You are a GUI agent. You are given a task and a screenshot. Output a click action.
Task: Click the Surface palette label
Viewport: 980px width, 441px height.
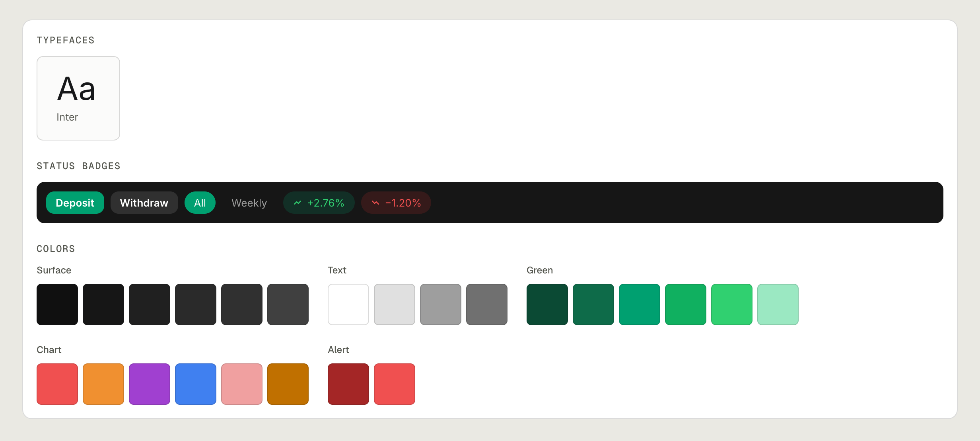point(54,270)
